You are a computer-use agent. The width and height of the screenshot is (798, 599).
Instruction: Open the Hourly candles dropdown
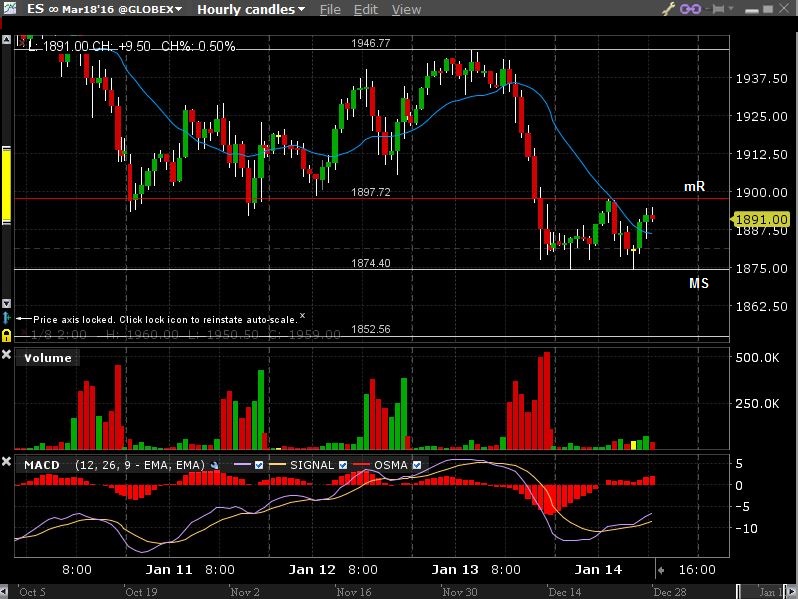[x=252, y=9]
